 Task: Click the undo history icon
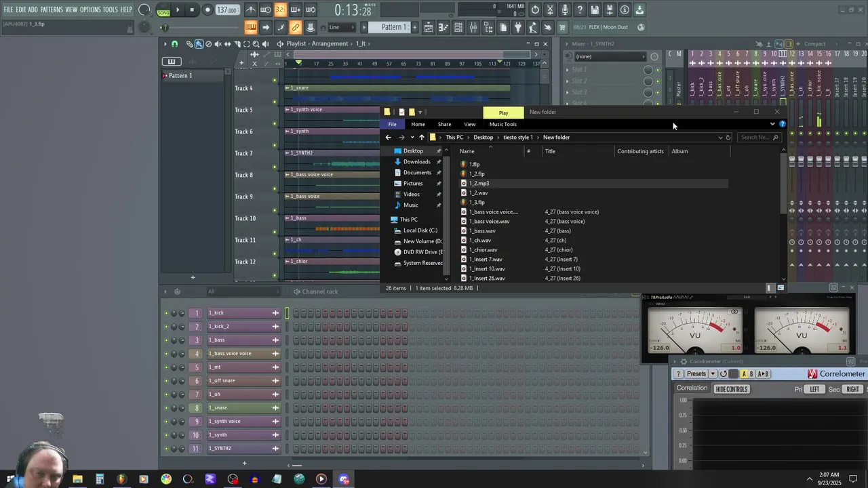click(x=535, y=10)
